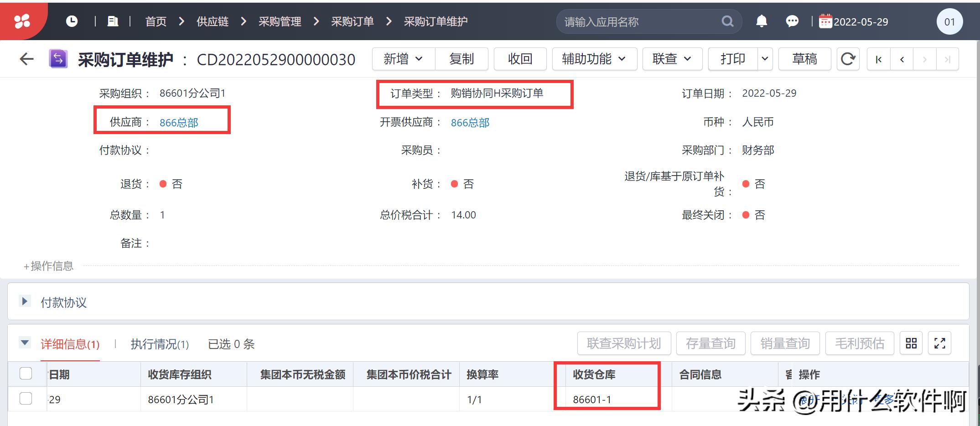Click the refresh icon in the toolbar
The width and height of the screenshot is (980, 426).
(848, 59)
